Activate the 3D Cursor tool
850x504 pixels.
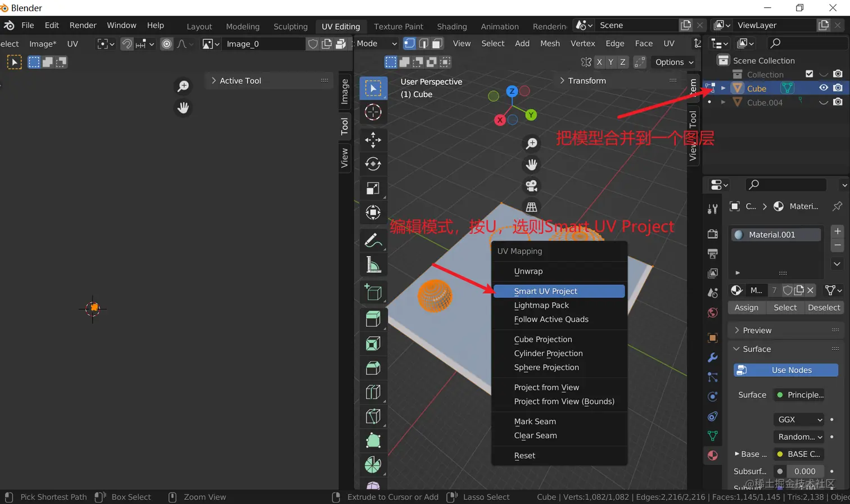point(373,112)
